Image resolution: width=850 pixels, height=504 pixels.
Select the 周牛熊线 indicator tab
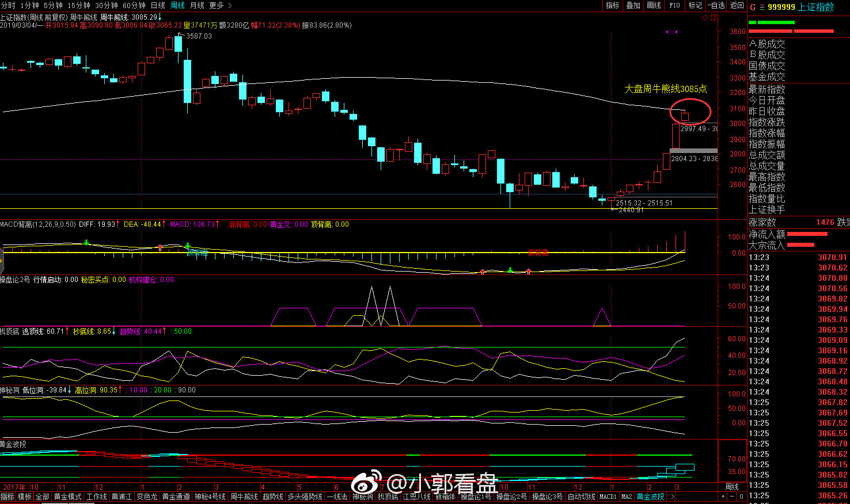[x=244, y=497]
